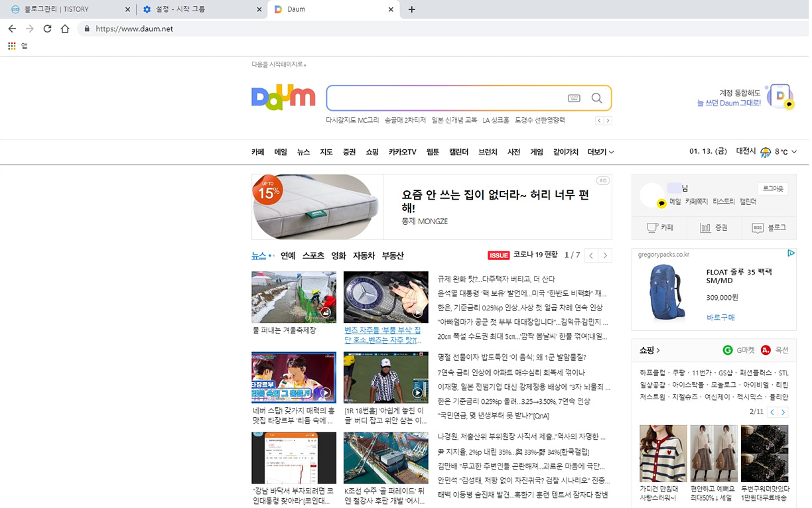The image size is (812, 508).
Task: Select the 스포츠 news tab
Action: click(313, 255)
